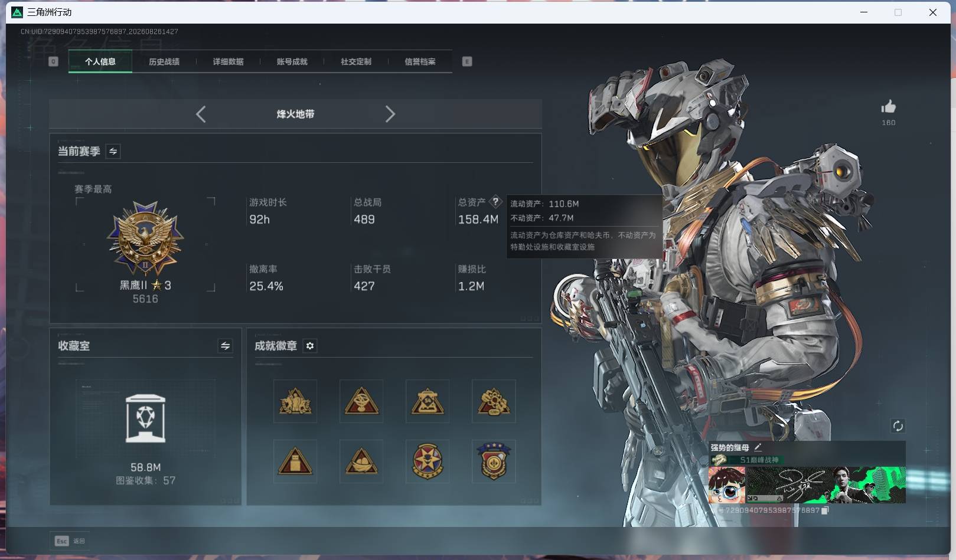Click the 游戏时长 92h value
The image size is (956, 560).
click(x=259, y=220)
